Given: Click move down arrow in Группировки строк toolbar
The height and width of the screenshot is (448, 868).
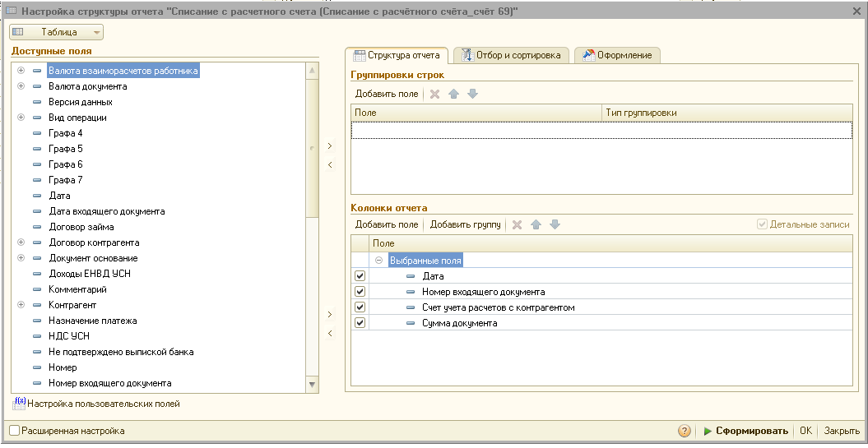Looking at the screenshot, I should click(x=472, y=94).
